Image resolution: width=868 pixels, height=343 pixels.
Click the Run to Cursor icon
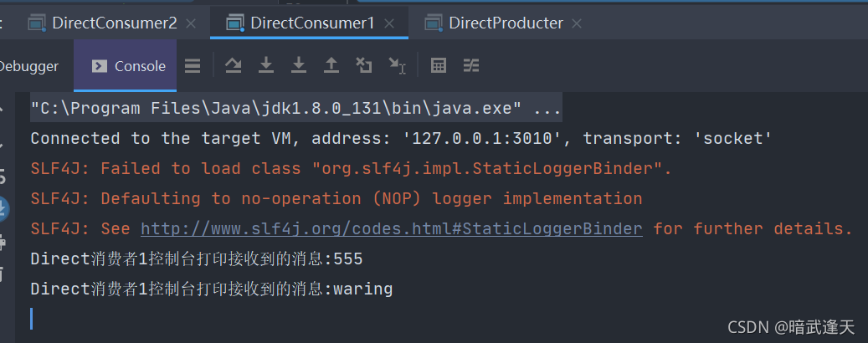tap(397, 66)
